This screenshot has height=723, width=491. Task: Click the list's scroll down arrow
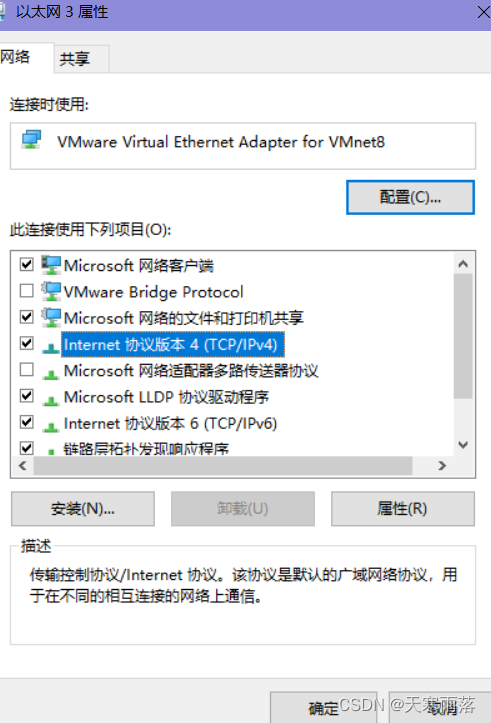463,445
